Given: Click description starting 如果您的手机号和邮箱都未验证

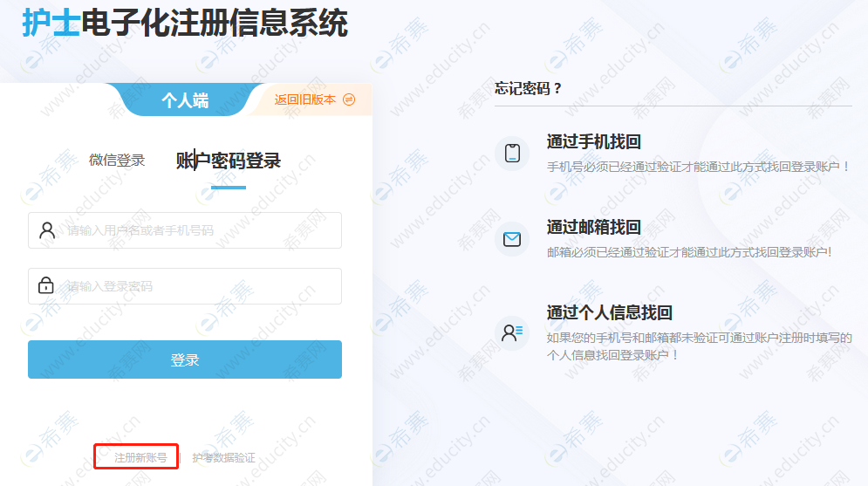Looking at the screenshot, I should (699, 346).
